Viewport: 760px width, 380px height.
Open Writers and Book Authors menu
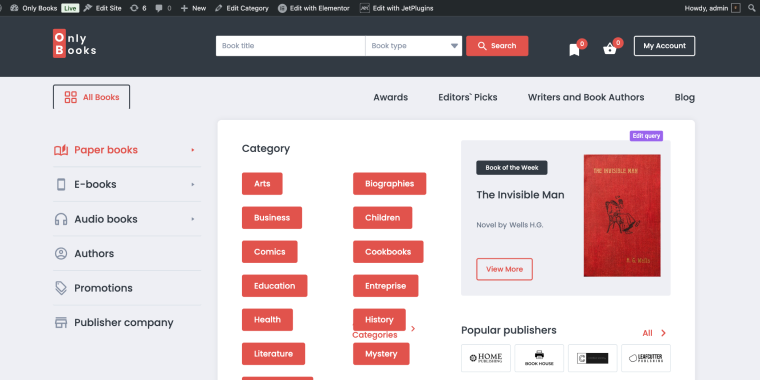pyautogui.click(x=586, y=97)
